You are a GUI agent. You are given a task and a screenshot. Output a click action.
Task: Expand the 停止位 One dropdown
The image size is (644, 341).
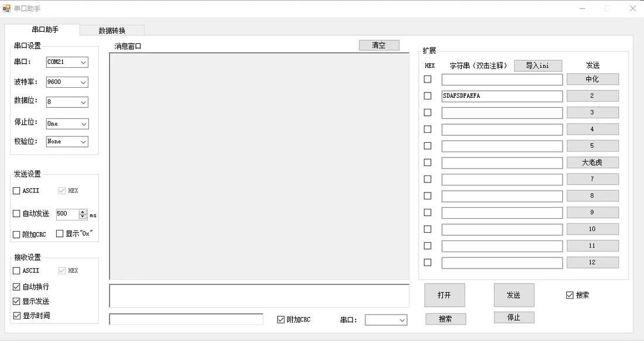67,123
